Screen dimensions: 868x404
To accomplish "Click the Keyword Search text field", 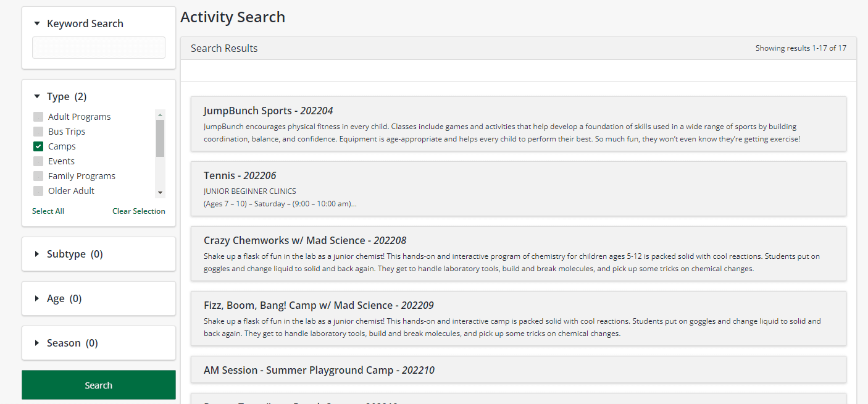I will (x=99, y=48).
